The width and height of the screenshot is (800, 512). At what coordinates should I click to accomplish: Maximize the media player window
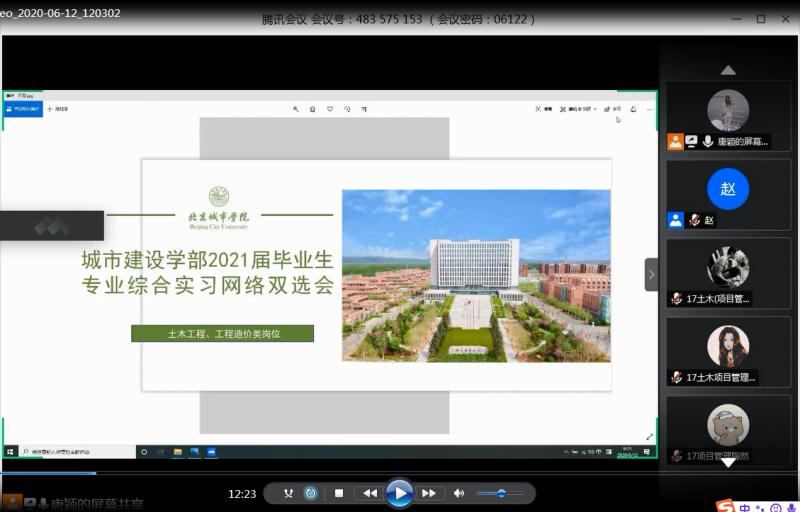coord(761,19)
